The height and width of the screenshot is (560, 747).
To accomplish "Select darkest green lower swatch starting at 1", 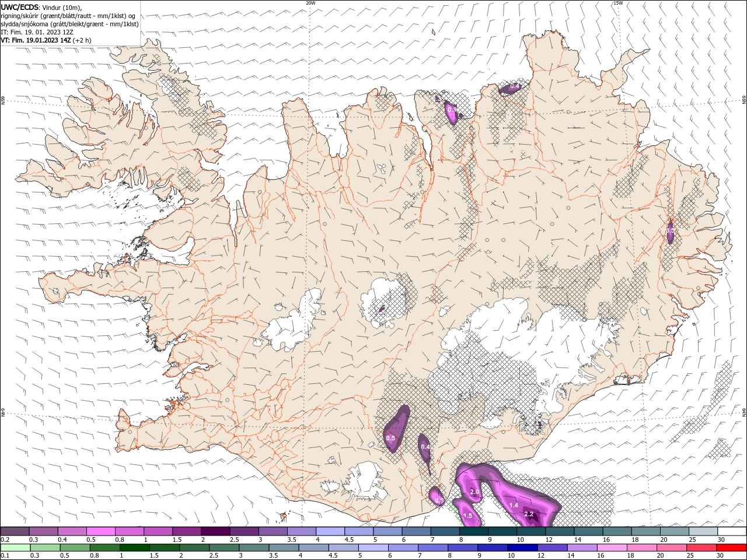I will point(134,548).
